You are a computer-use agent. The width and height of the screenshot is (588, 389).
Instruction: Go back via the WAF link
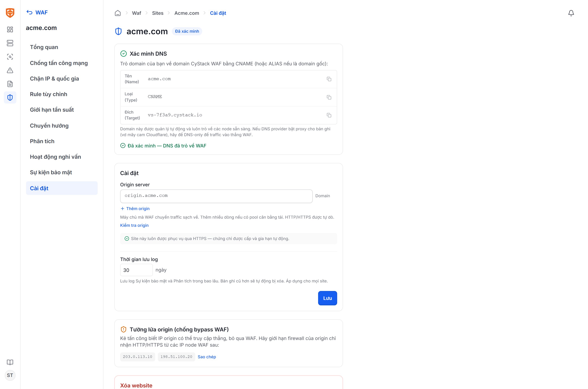(x=37, y=12)
